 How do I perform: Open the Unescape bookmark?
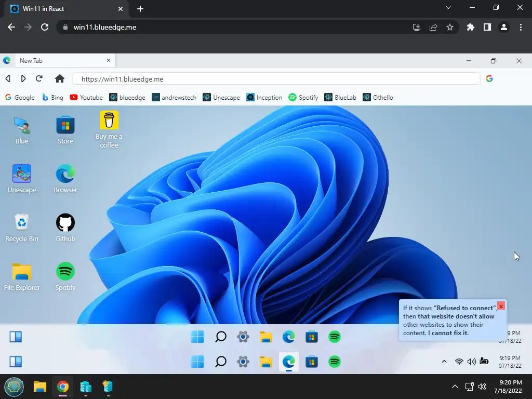pos(221,98)
